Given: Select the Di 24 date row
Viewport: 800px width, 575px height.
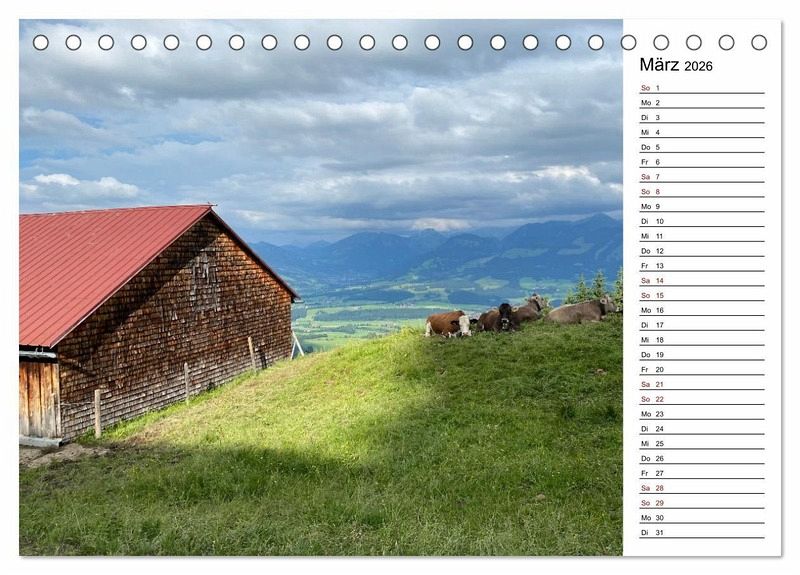Looking at the screenshot, I should (702, 428).
